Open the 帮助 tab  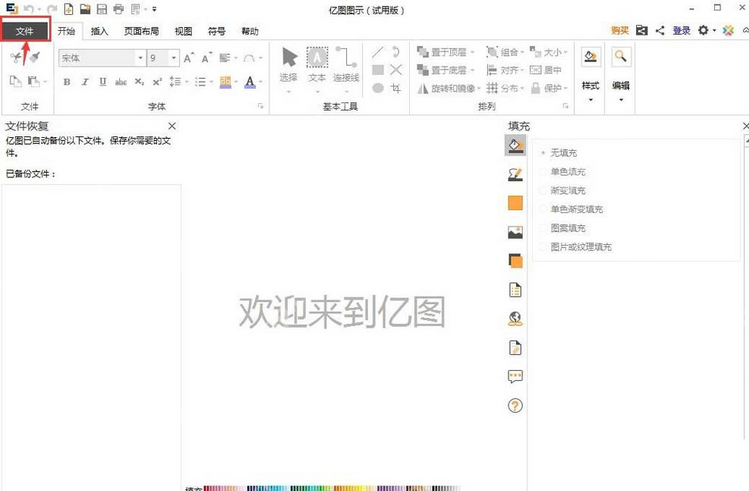click(x=250, y=32)
